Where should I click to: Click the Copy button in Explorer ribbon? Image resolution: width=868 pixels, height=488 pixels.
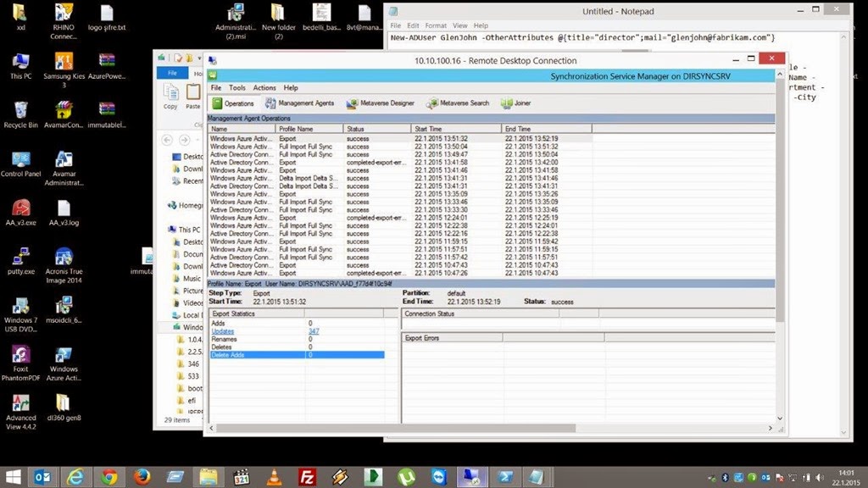(x=170, y=97)
